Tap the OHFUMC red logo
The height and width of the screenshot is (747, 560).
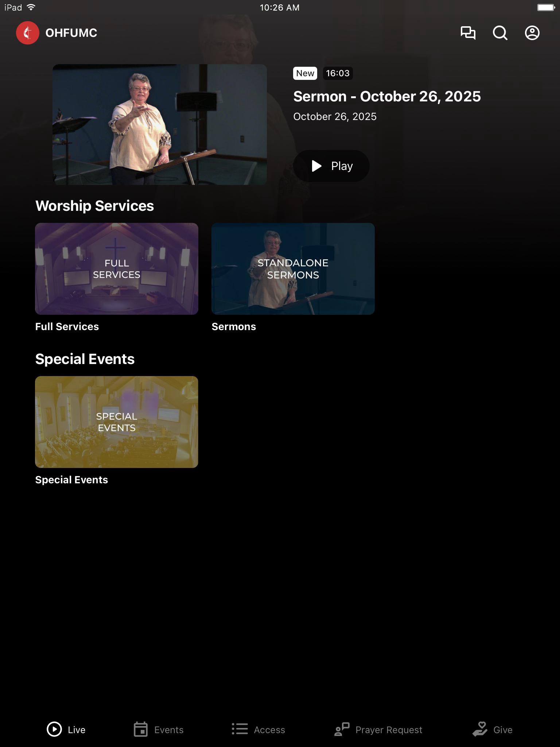tap(28, 33)
